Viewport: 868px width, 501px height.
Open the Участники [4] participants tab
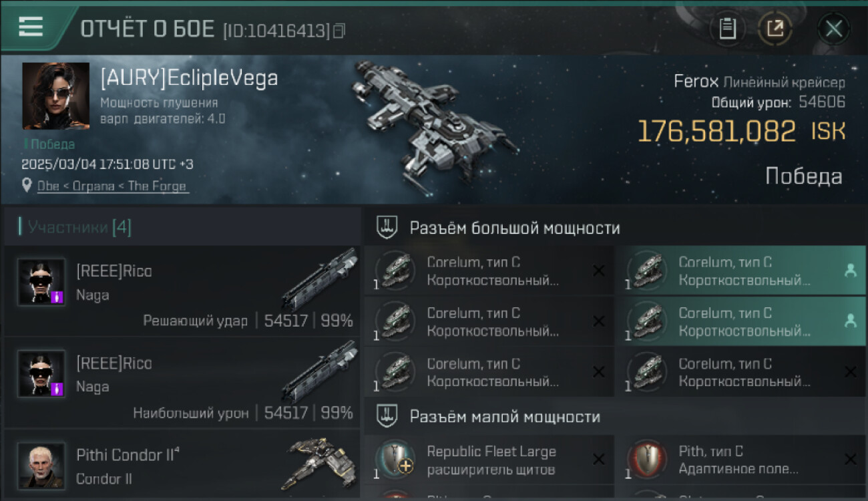(x=75, y=227)
